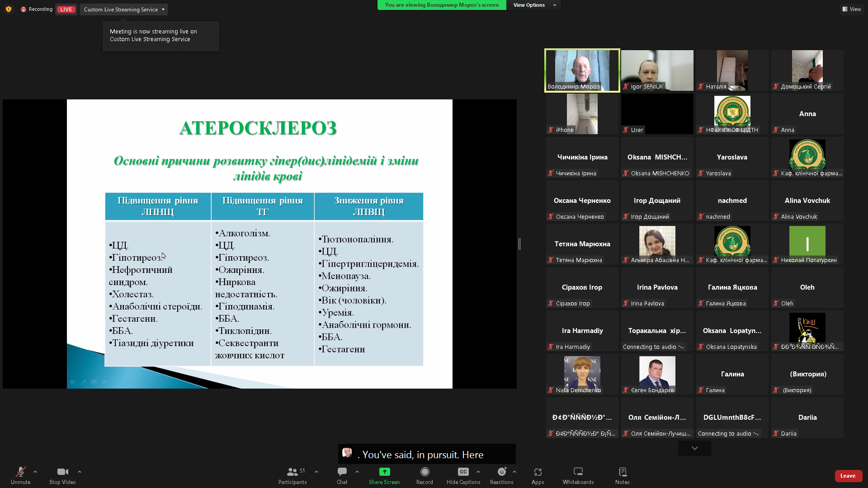The width and height of the screenshot is (868, 488).
Task: Click the АТЕРОСКЛЕРОЗ slide title
Action: pos(258,128)
